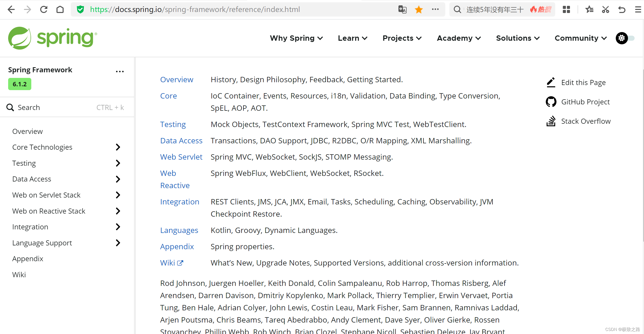Click the Edit this Page pencil icon
The width and height of the screenshot is (644, 334).
click(x=551, y=82)
